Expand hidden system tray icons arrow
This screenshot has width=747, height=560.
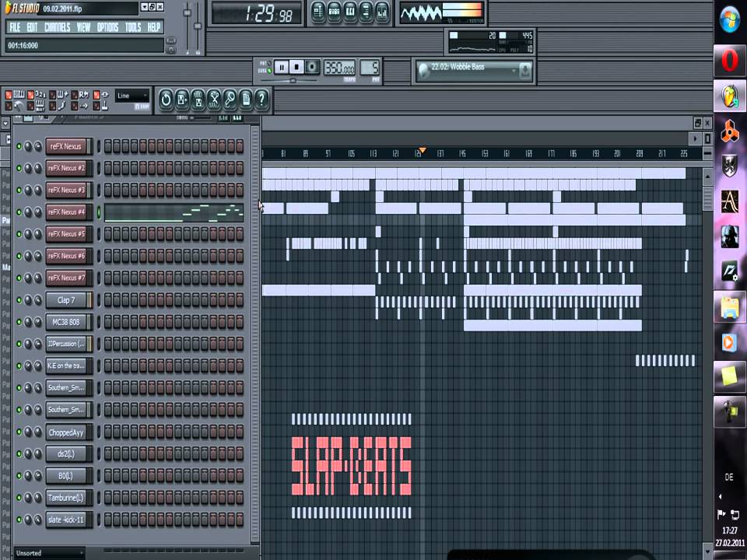pyautogui.click(x=720, y=497)
